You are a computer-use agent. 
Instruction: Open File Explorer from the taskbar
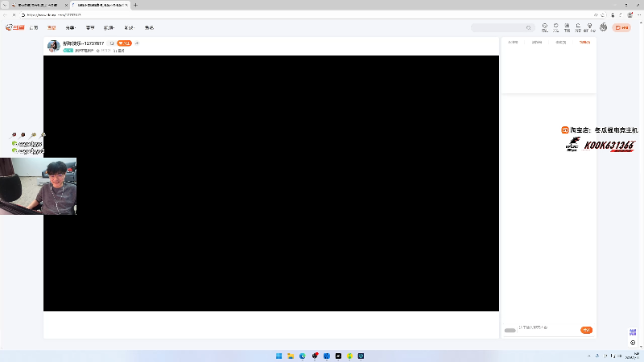click(291, 356)
